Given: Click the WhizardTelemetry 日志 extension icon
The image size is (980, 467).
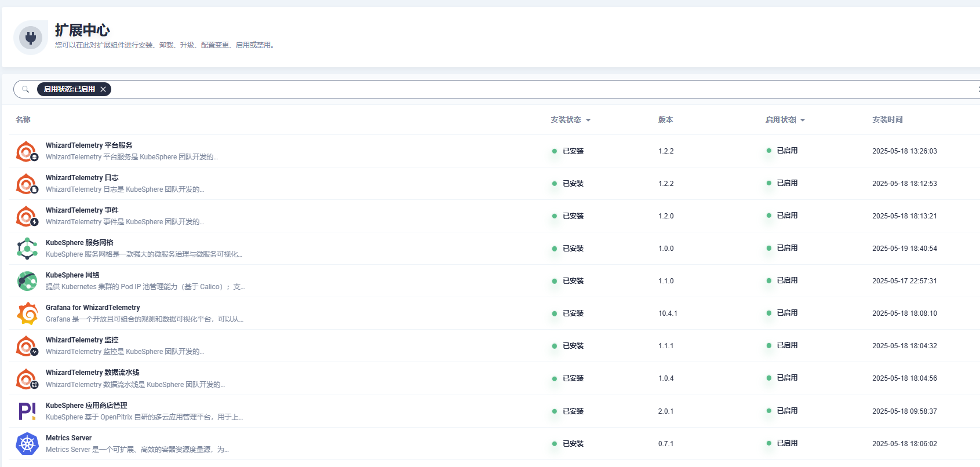Looking at the screenshot, I should 27,184.
